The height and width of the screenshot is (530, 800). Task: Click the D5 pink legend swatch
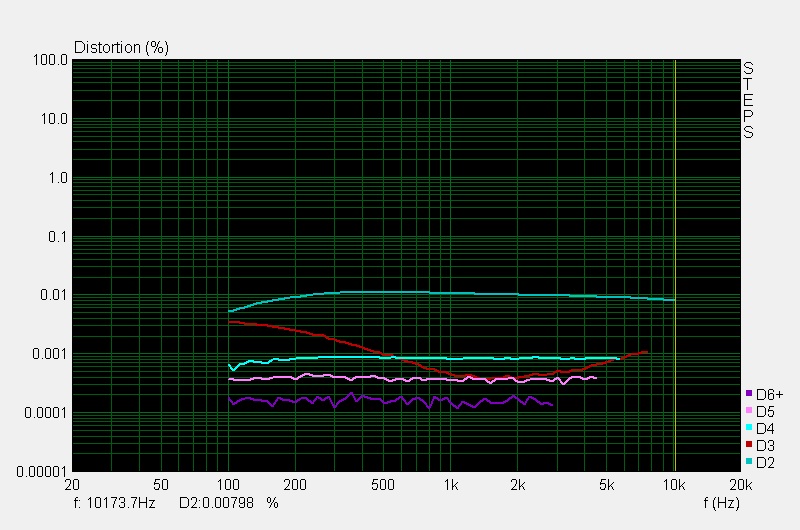(x=749, y=410)
